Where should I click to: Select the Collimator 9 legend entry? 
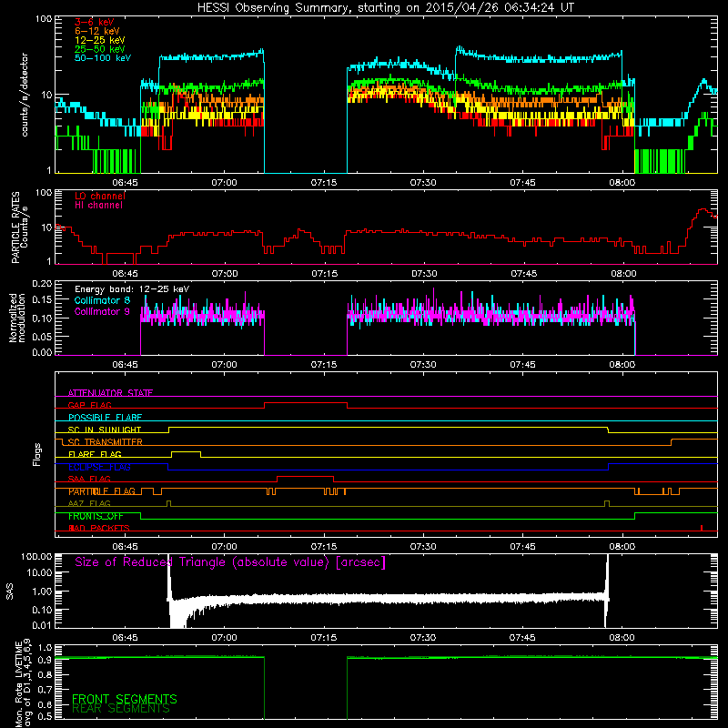[x=102, y=311]
